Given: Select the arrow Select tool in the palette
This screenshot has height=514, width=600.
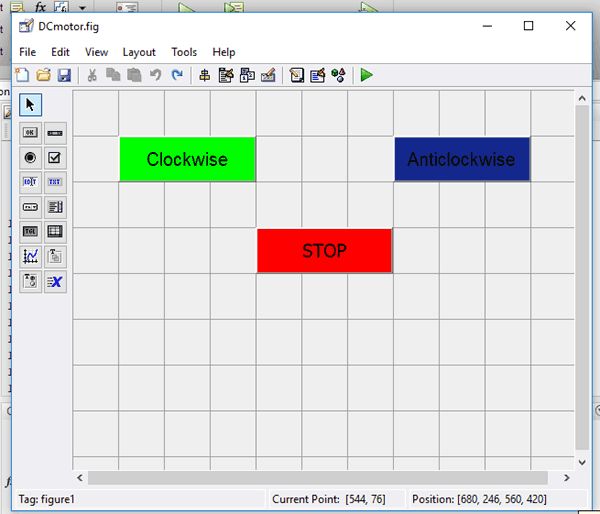Looking at the screenshot, I should pyautogui.click(x=31, y=105).
